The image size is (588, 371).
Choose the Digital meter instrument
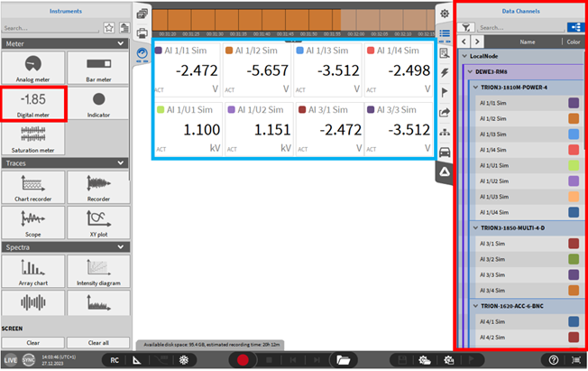[x=33, y=105]
